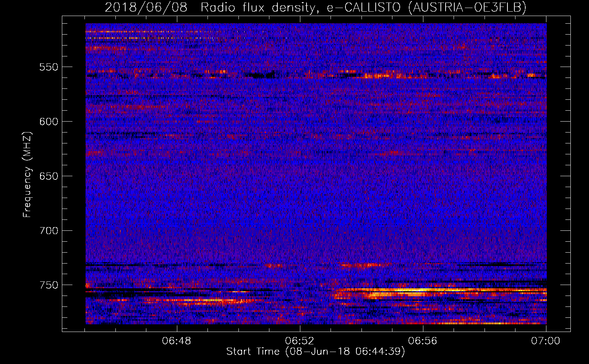Click the 06:56 time tick label
This screenshot has width=589, height=364.
[423, 341]
